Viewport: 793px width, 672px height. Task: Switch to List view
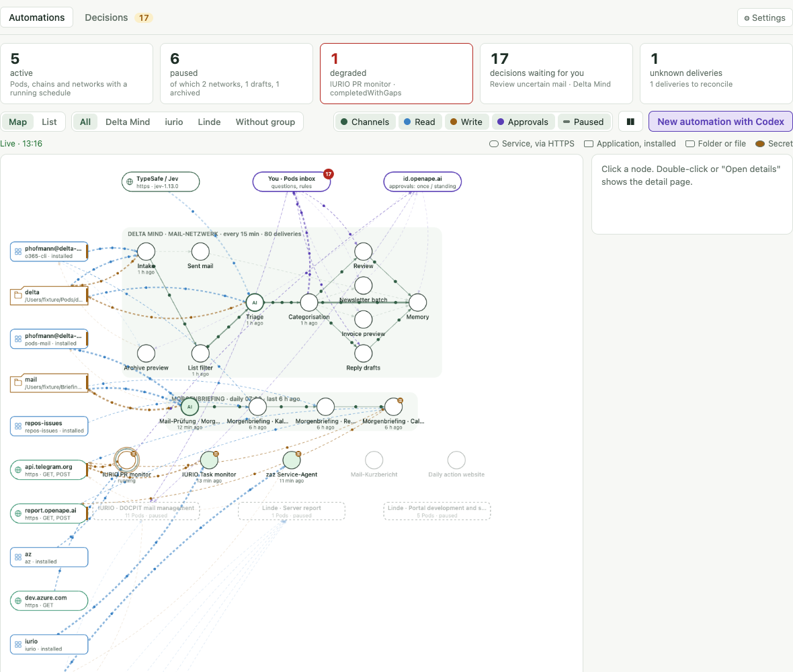[x=49, y=122]
